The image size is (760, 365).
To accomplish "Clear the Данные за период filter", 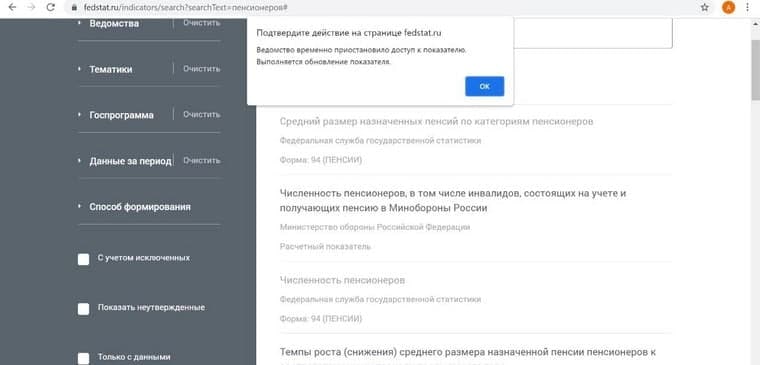I will pyautogui.click(x=202, y=160).
